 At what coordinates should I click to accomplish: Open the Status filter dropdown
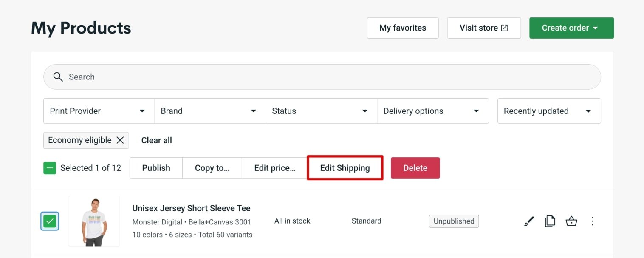322,111
